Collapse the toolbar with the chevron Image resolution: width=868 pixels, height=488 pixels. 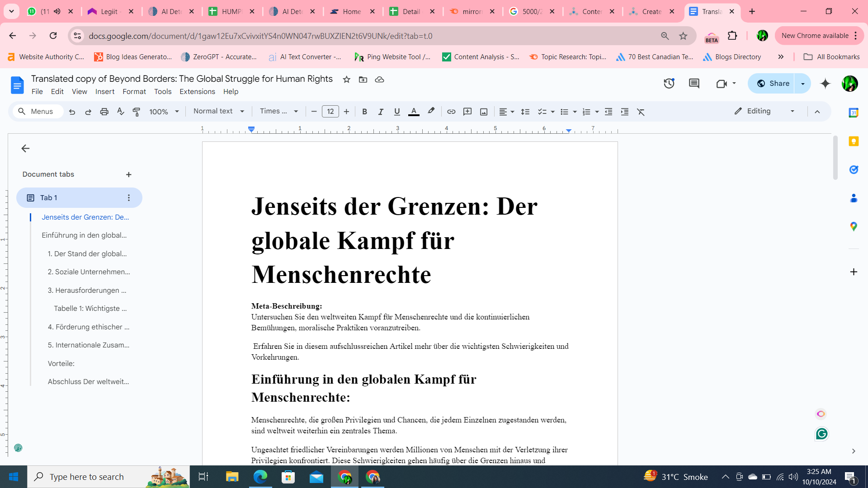point(818,111)
